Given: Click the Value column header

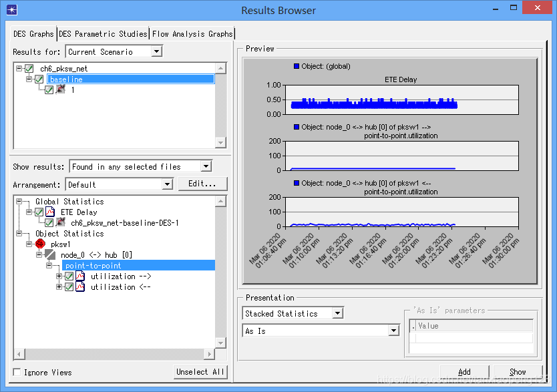Looking at the screenshot, I should 474,326.
